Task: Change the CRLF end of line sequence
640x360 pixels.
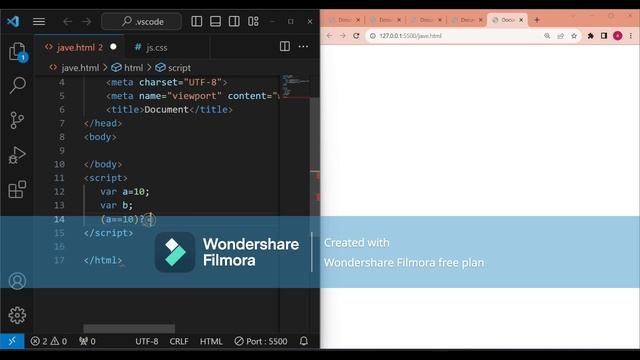Action: pyautogui.click(x=179, y=341)
